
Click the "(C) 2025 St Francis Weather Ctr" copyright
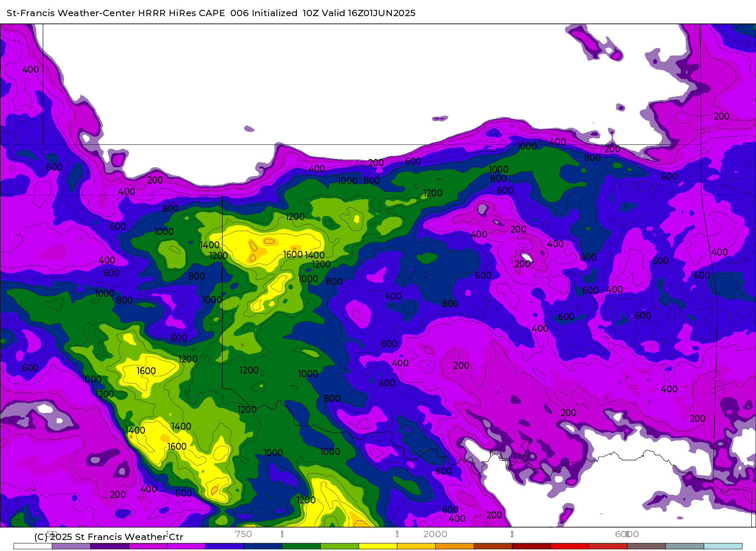(109, 537)
